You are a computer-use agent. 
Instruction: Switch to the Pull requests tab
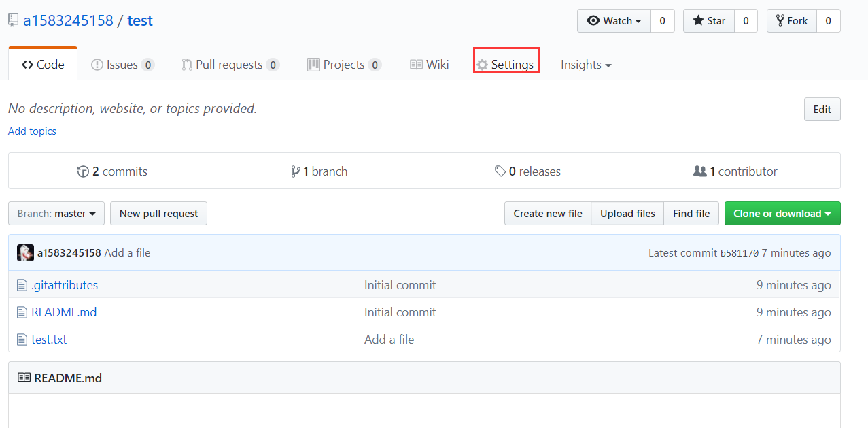click(x=230, y=65)
